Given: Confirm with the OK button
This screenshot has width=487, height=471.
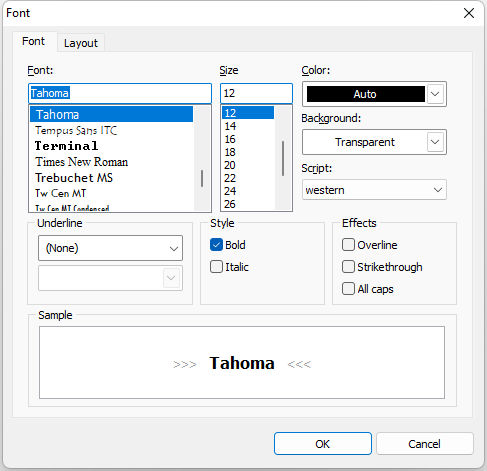Looking at the screenshot, I should click(323, 444).
